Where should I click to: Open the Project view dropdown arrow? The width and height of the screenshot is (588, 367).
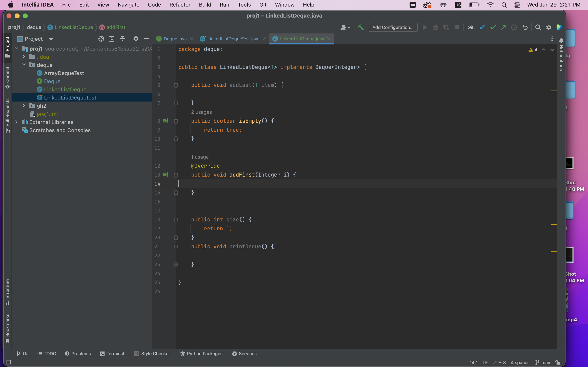(51, 39)
